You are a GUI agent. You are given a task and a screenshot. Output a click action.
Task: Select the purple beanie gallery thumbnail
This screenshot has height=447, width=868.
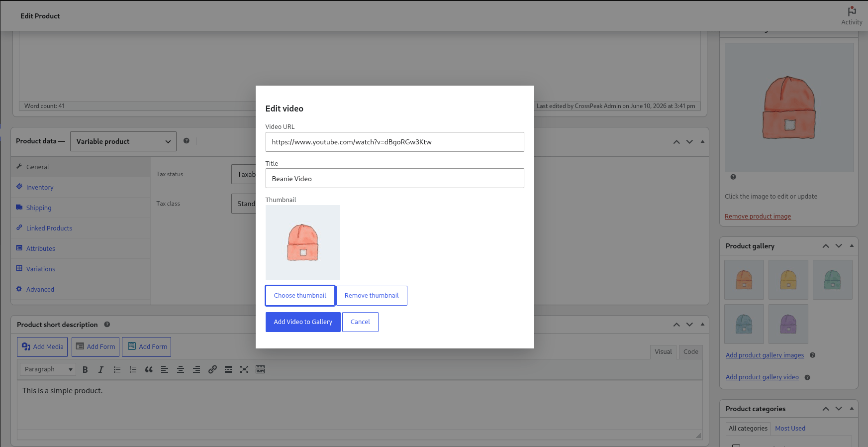pos(788,324)
